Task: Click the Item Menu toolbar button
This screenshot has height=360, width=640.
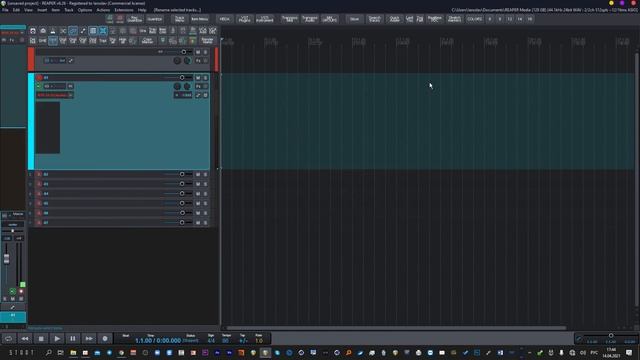Action: [200, 19]
